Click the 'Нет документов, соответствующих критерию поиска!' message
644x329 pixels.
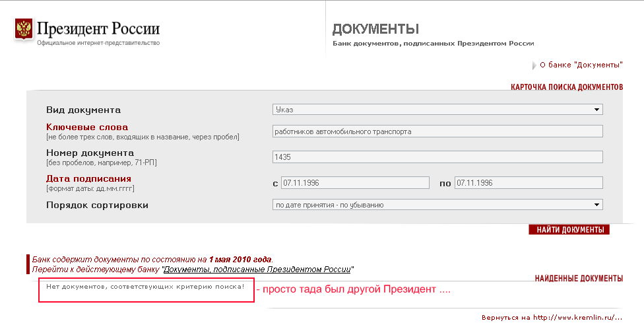coord(145,287)
